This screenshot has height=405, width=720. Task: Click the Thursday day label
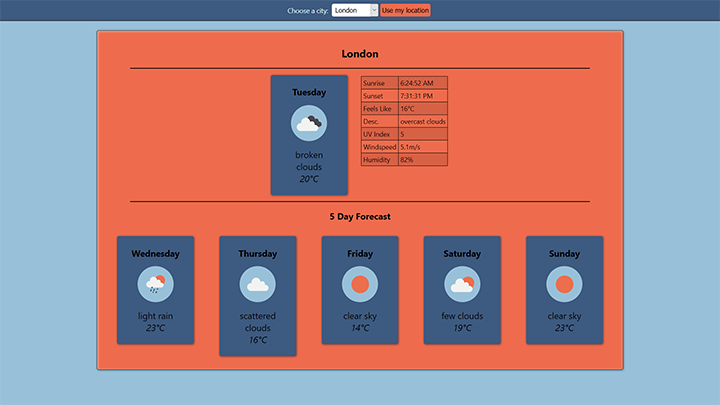pyautogui.click(x=258, y=253)
